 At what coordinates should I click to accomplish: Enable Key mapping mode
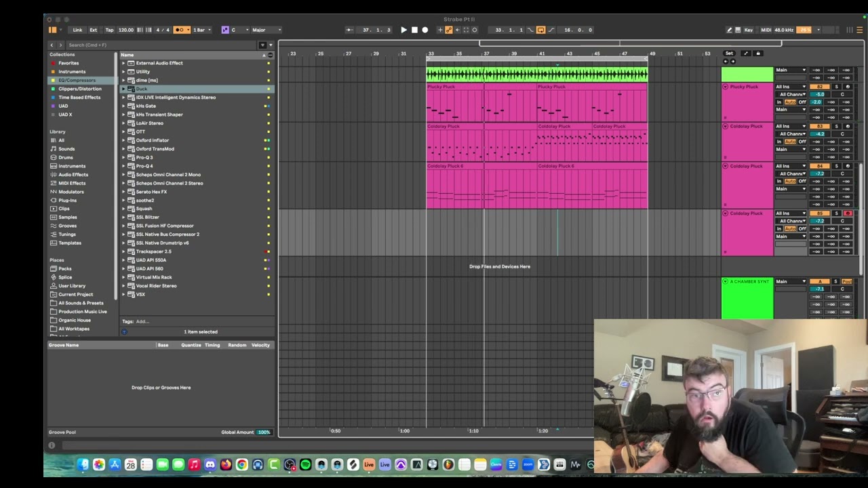pos(749,30)
